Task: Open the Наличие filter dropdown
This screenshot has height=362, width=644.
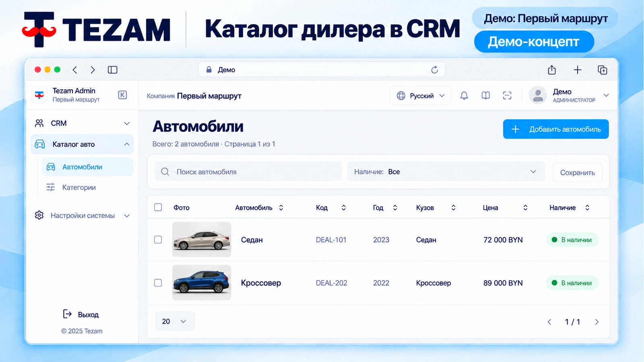Action: pyautogui.click(x=446, y=172)
